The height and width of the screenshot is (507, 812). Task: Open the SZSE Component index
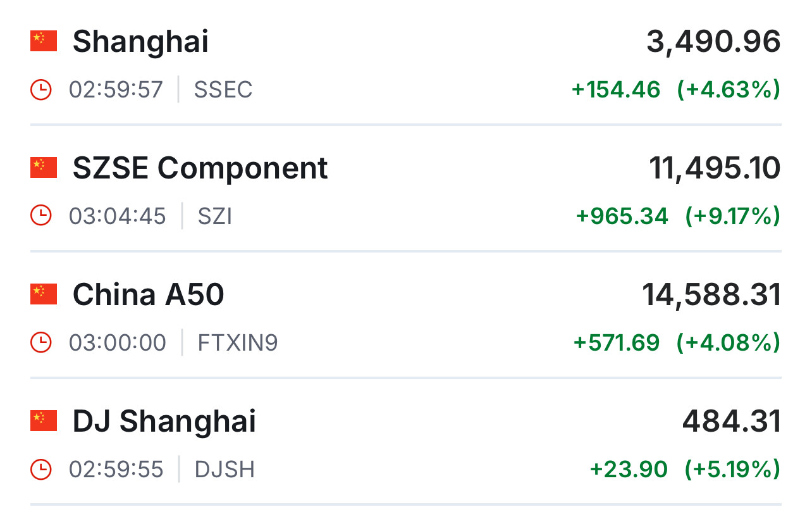coord(200,168)
